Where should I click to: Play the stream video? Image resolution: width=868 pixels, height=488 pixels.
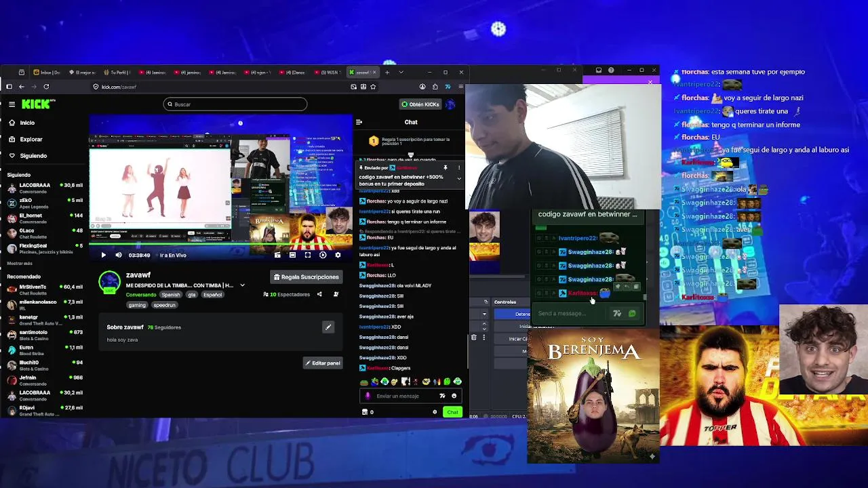pos(103,256)
